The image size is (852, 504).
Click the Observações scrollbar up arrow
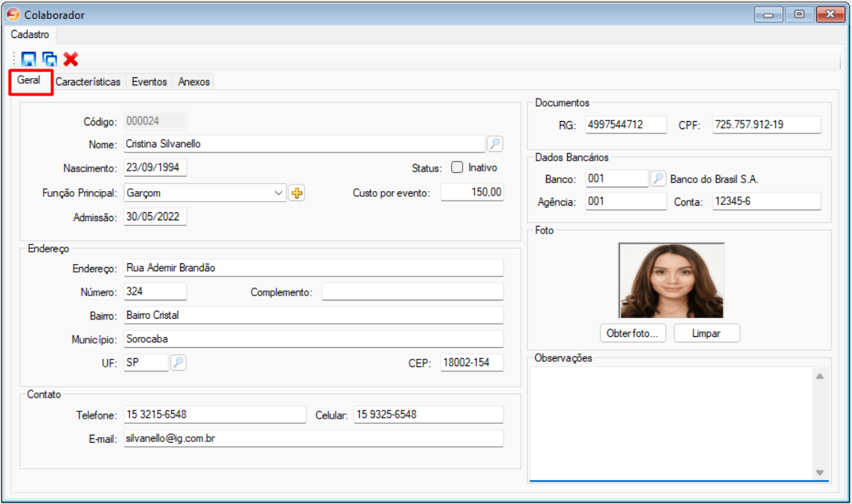pyautogui.click(x=819, y=376)
